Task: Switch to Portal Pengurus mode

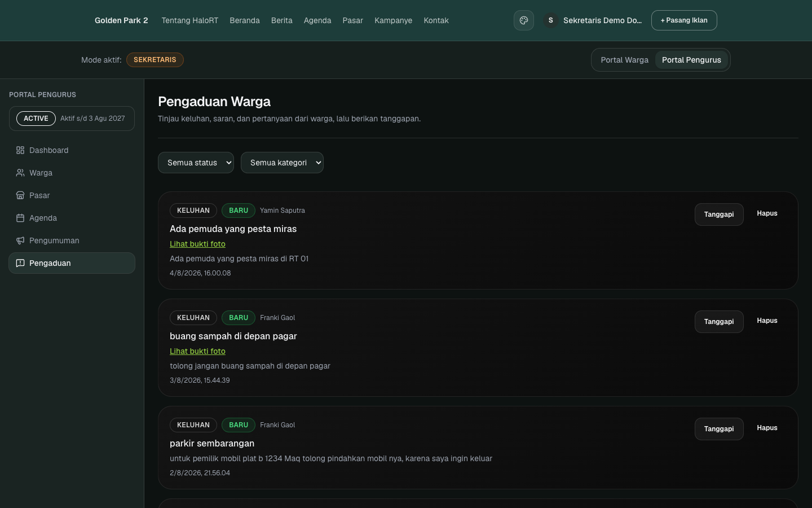Action: click(691, 60)
